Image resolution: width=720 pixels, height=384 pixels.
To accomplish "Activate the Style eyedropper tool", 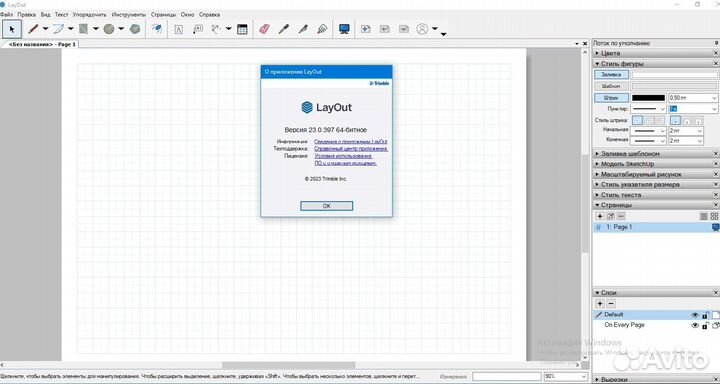I will pyautogui.click(x=284, y=29).
